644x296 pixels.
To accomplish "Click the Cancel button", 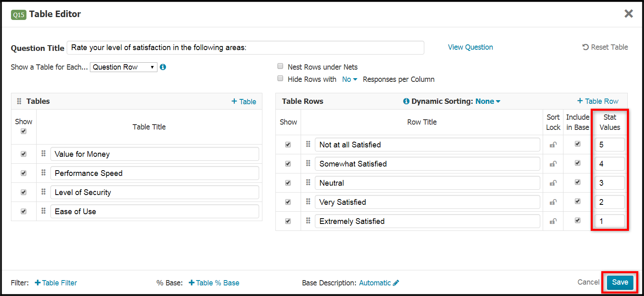I will click(x=588, y=282).
